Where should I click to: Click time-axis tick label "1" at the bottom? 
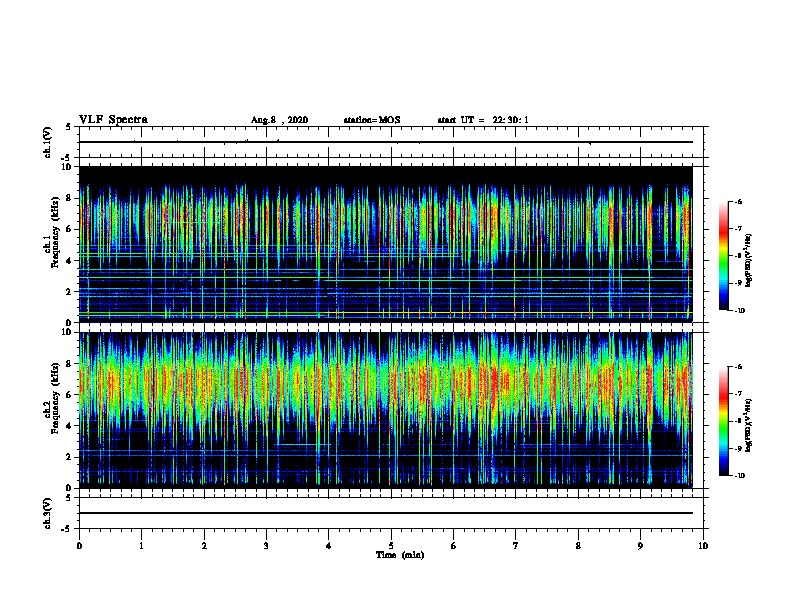coord(141,545)
